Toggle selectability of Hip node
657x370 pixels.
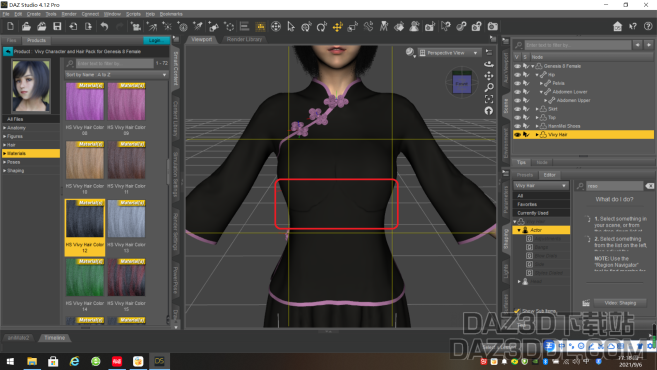click(x=526, y=75)
